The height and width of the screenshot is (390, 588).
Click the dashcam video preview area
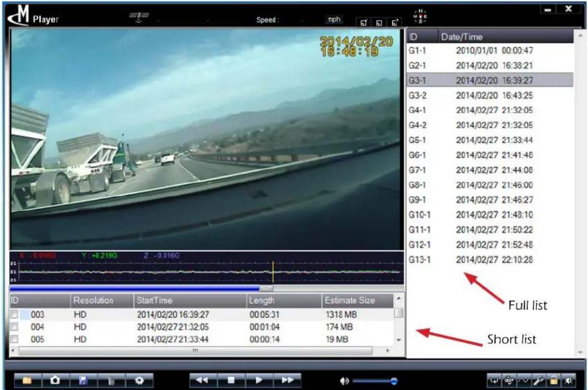click(x=206, y=139)
